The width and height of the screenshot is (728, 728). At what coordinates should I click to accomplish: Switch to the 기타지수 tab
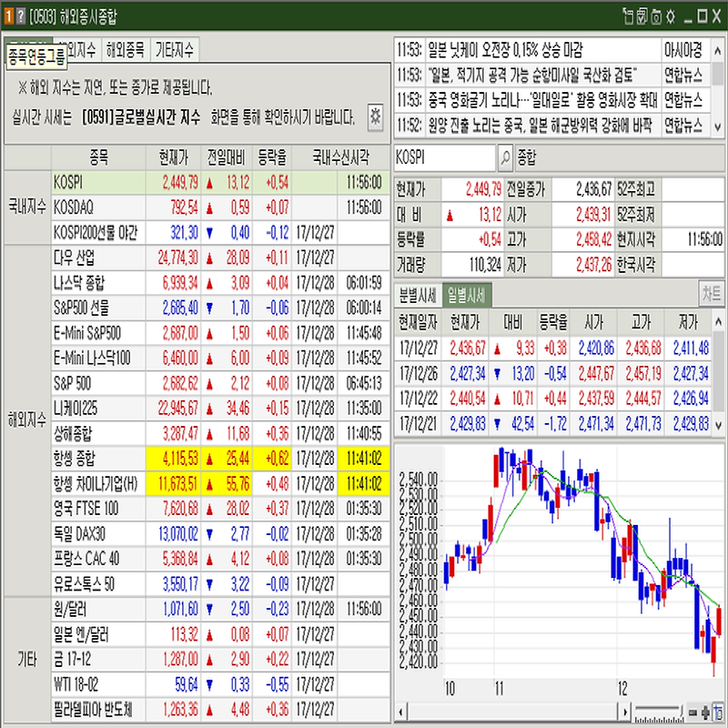tap(175, 49)
